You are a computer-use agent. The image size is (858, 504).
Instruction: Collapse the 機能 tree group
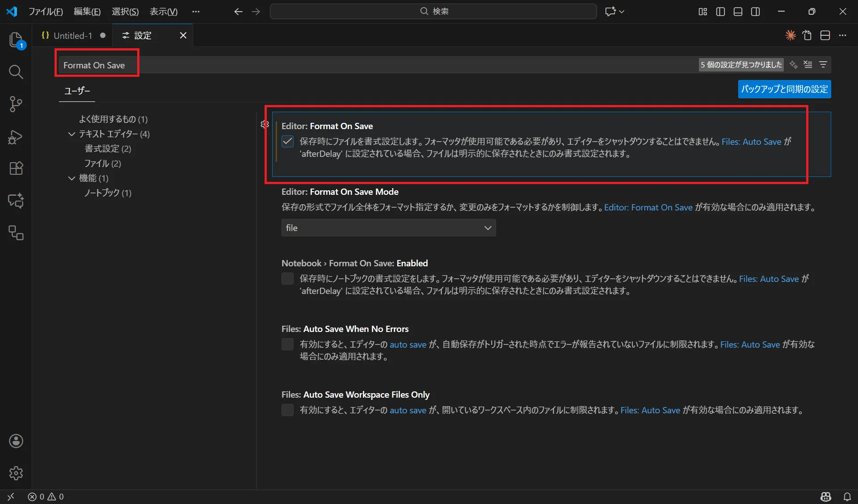(x=71, y=178)
